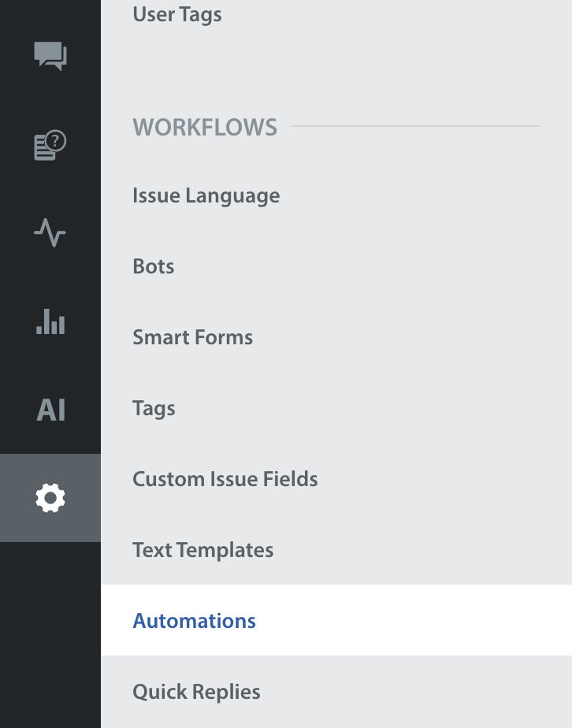
Task: Open Quick Replies settings
Action: pyautogui.click(x=196, y=692)
